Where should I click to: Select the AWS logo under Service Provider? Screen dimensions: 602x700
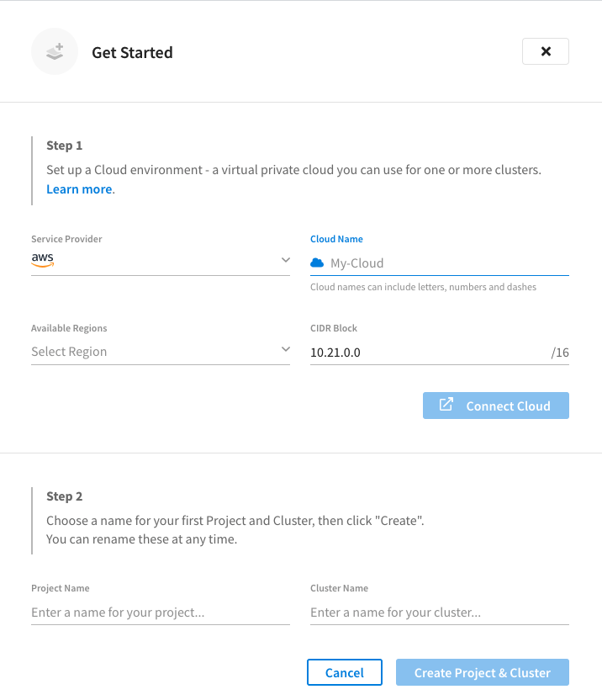point(42,261)
